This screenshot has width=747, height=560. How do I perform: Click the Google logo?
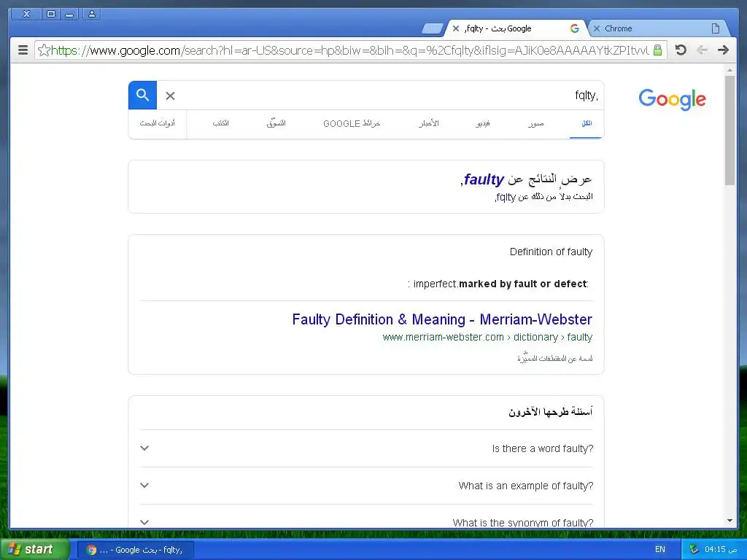tap(672, 99)
